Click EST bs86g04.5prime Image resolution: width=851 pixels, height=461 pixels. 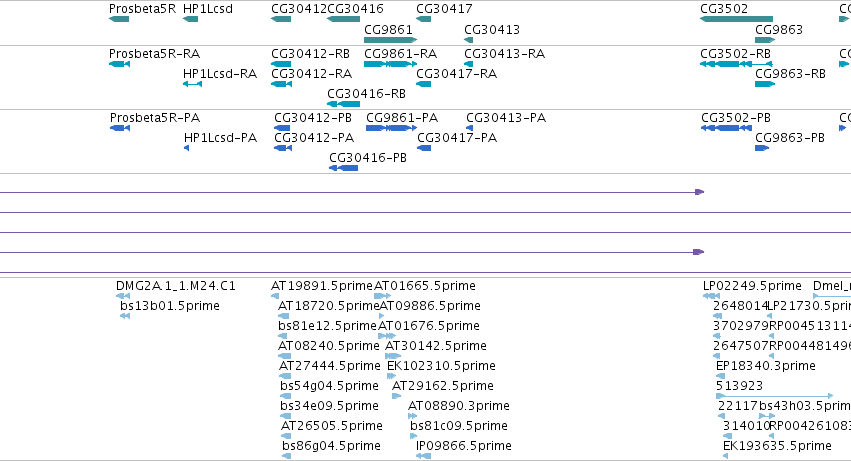click(331, 446)
